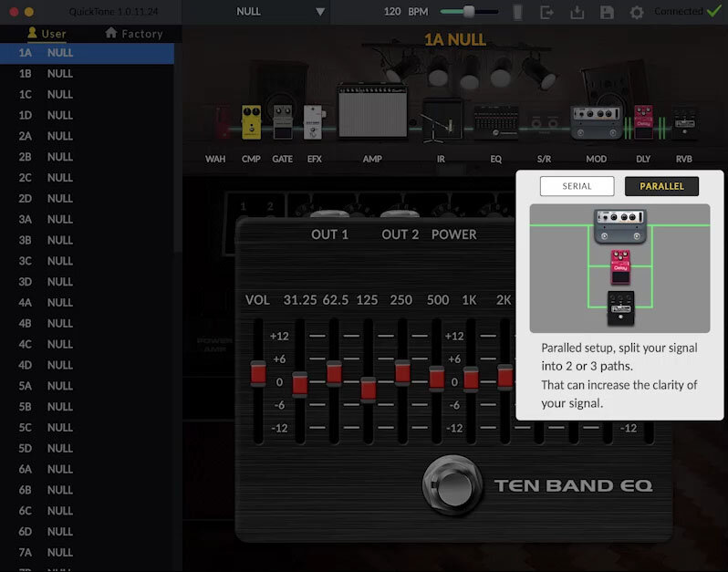Switch routing to PARALLEL

pos(661,186)
